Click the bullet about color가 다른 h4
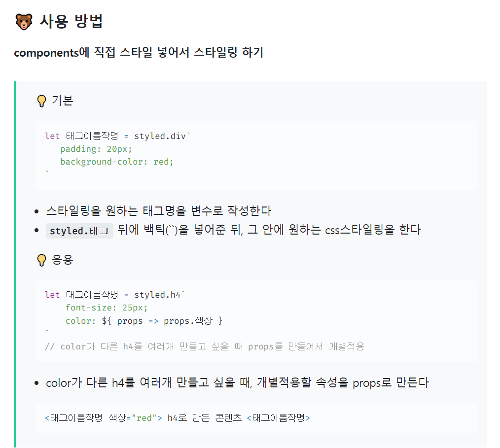The width and height of the screenshot is (500, 448). tap(238, 382)
